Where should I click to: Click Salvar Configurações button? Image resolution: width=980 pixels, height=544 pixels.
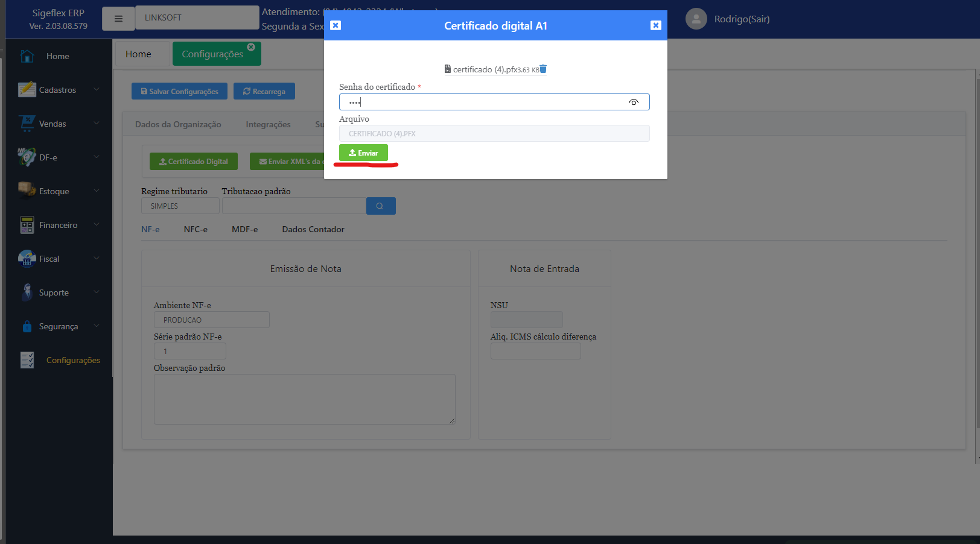click(x=179, y=92)
